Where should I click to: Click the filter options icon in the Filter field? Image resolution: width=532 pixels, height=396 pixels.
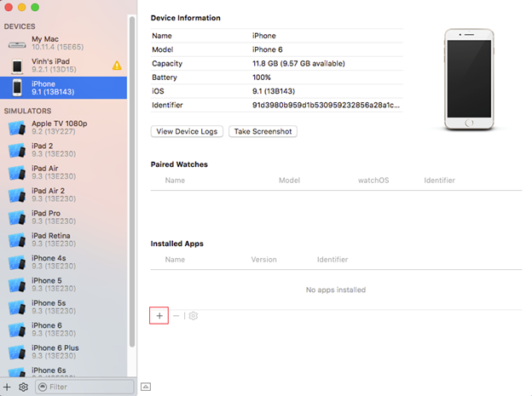[x=42, y=387]
